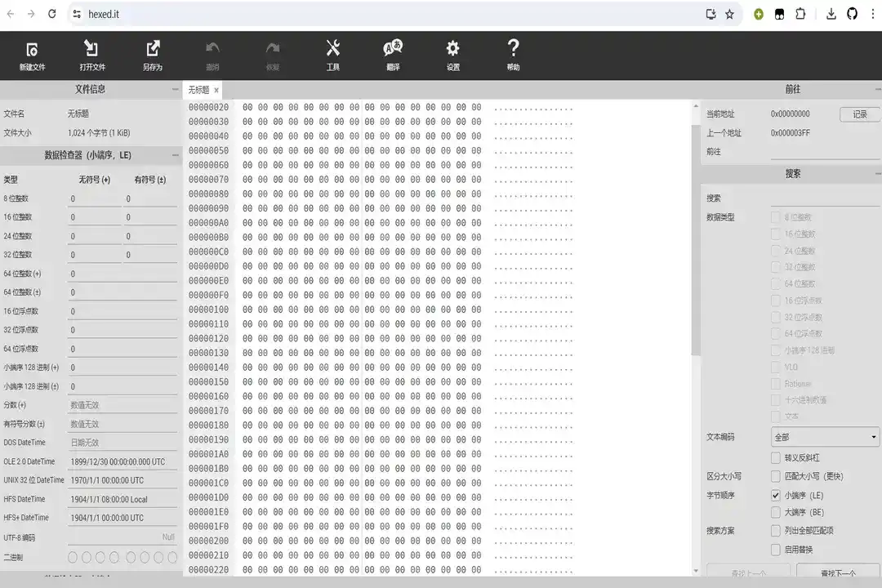Collapse the 文件信息 panel

pos(176,89)
